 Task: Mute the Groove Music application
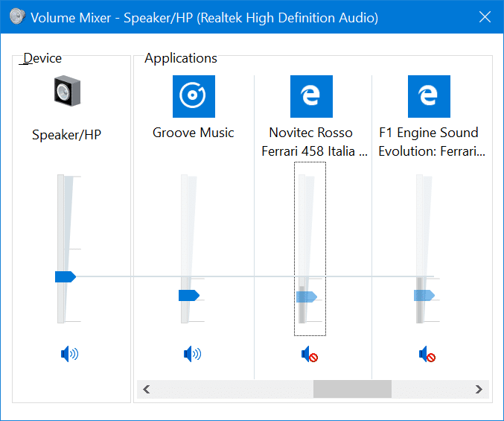(192, 354)
